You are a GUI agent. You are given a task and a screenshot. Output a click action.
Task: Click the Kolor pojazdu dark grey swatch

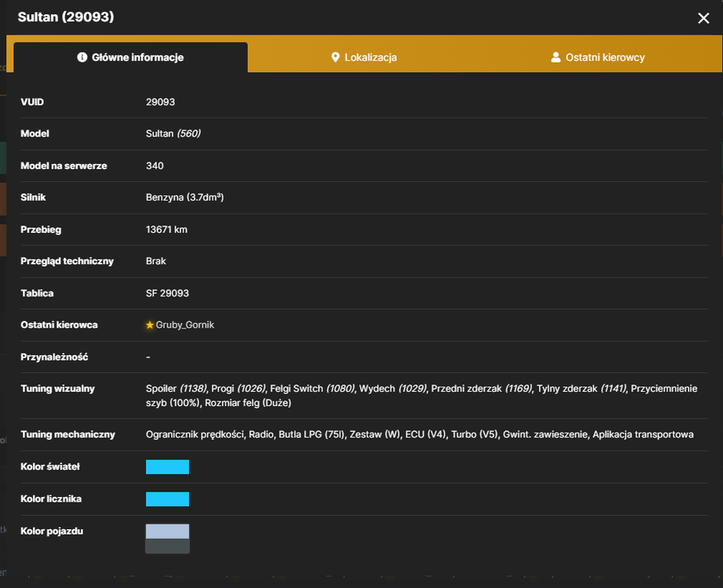point(167,546)
